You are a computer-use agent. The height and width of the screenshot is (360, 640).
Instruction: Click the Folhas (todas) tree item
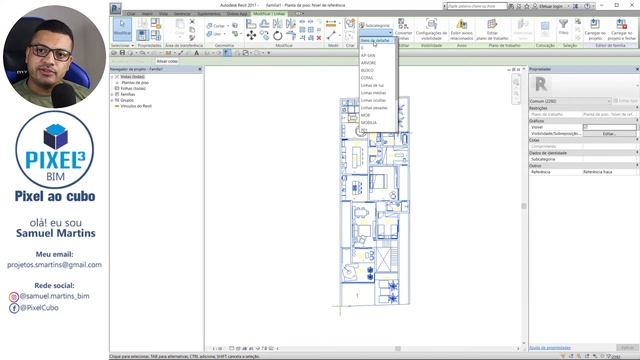pyautogui.click(x=133, y=89)
